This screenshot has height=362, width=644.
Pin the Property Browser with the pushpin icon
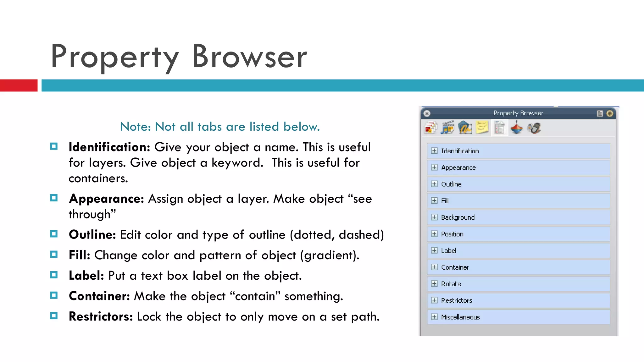tap(610, 113)
